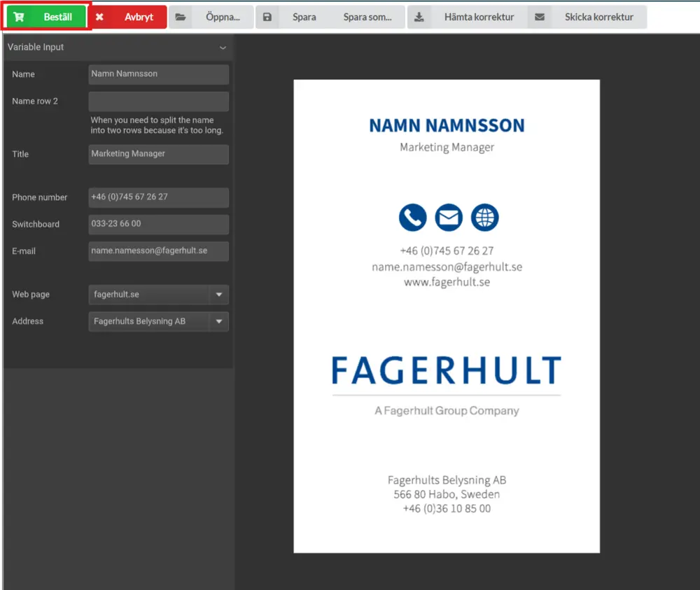700x590 pixels.
Task: Click the X icon on Avbryt button
Action: [99, 17]
